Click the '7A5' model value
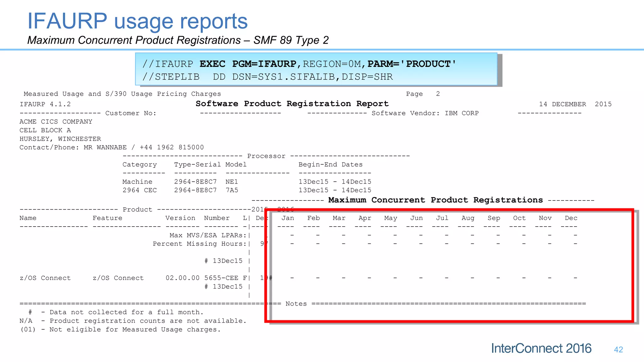The height and width of the screenshot is (362, 644). pyautogui.click(x=232, y=190)
